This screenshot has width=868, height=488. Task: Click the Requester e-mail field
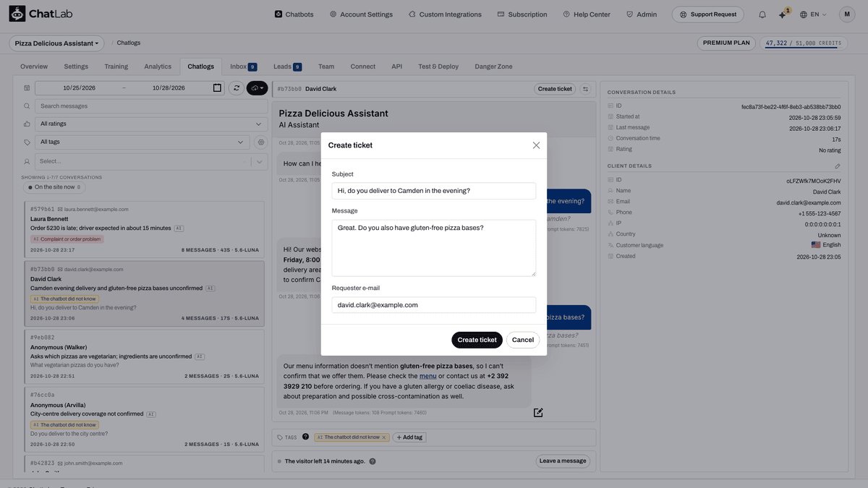[x=434, y=305]
